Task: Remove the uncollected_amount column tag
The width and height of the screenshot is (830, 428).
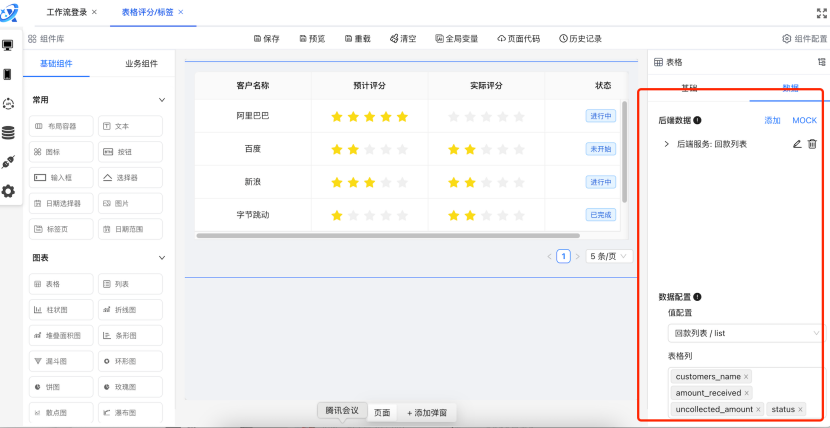Action: click(758, 409)
